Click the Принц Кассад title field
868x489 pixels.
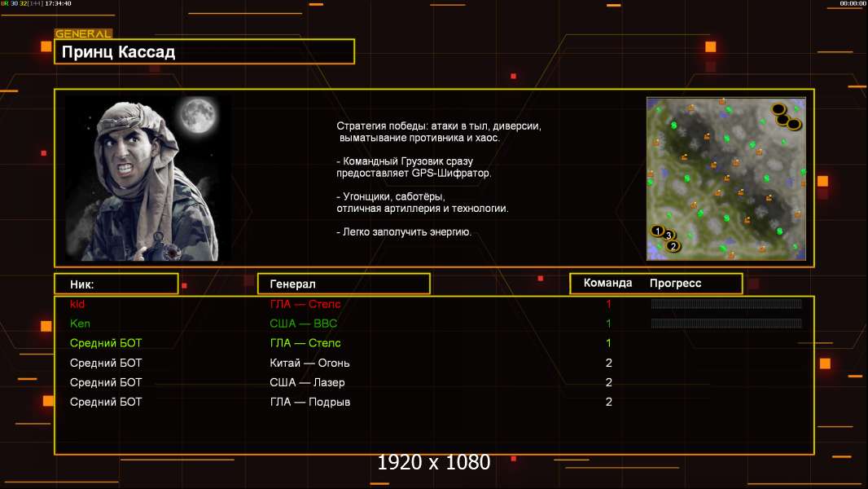[x=204, y=52]
